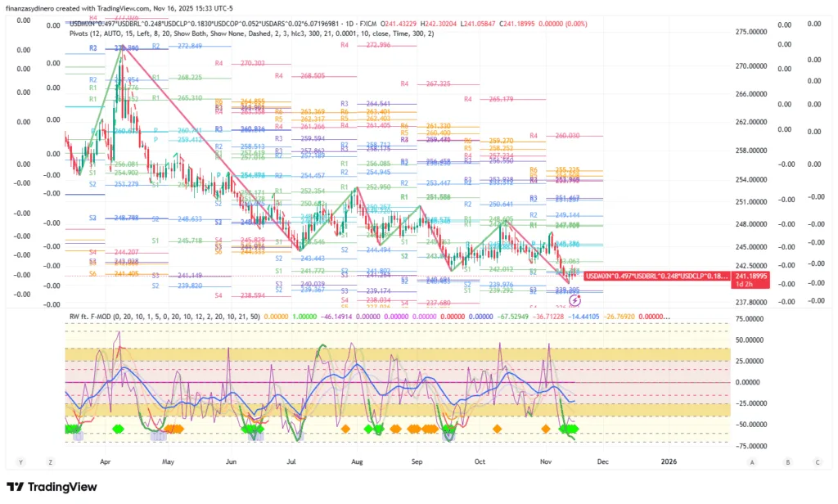Click the Apr label on the time axis

[106, 461]
